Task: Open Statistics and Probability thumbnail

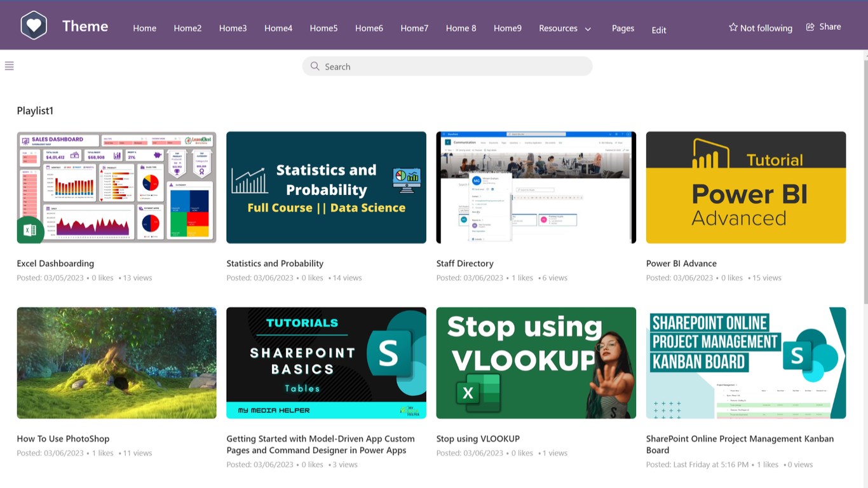Action: (x=326, y=187)
